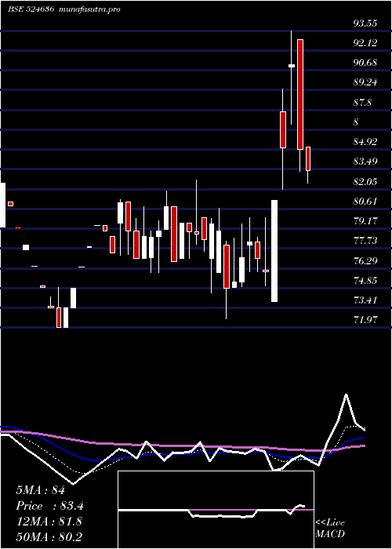This screenshot has height=549, width=392.
Task: Select the 71.97 price level label
Action: [x=365, y=319]
